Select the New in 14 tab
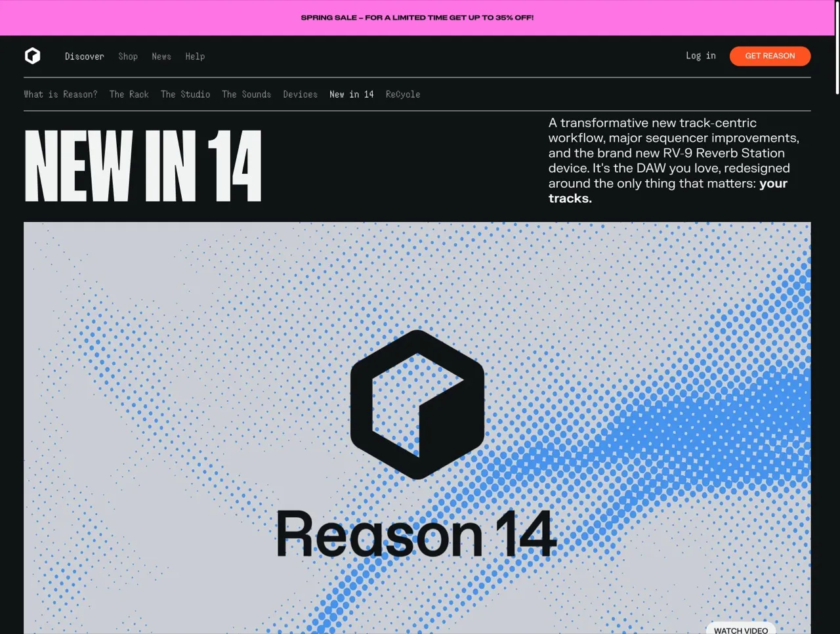 [352, 95]
